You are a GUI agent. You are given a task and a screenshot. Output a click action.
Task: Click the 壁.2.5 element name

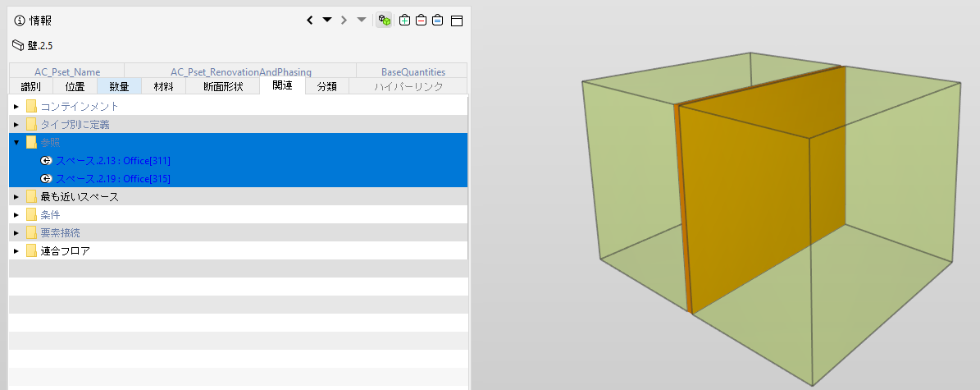(x=40, y=46)
